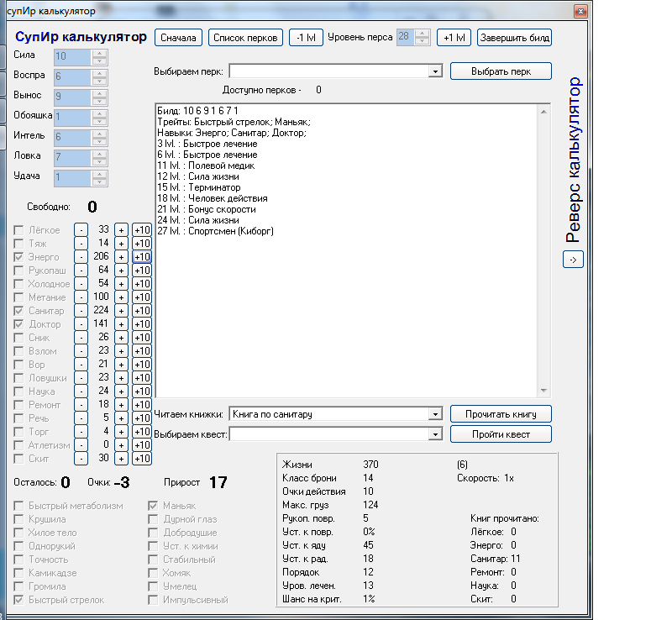Toggle the Энерго skill checkbox
Screen dimensions: 672x620
point(18,257)
